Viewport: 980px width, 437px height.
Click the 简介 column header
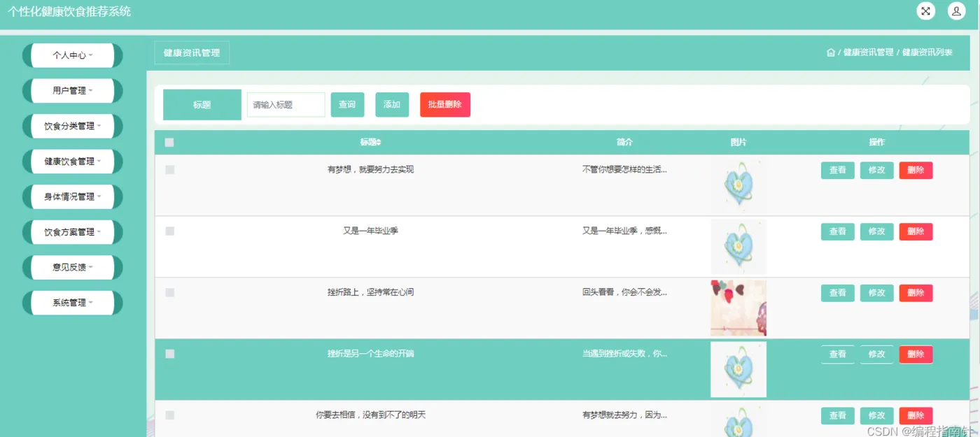click(624, 143)
